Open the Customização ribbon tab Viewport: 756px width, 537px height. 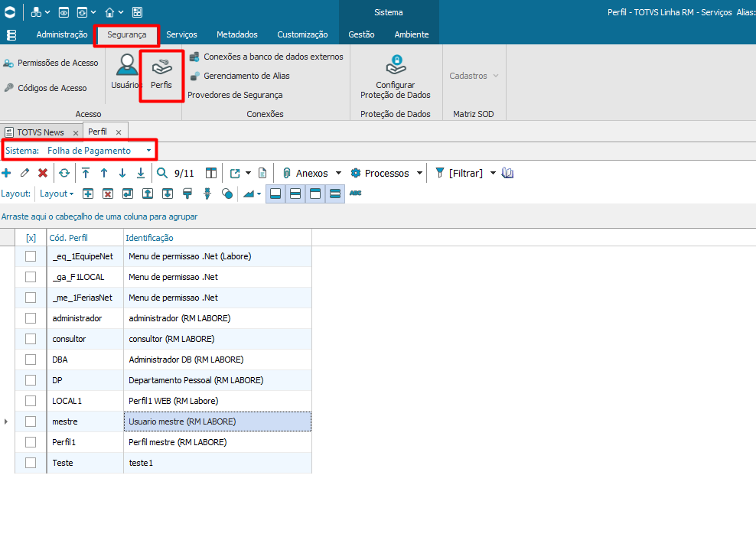pos(302,34)
